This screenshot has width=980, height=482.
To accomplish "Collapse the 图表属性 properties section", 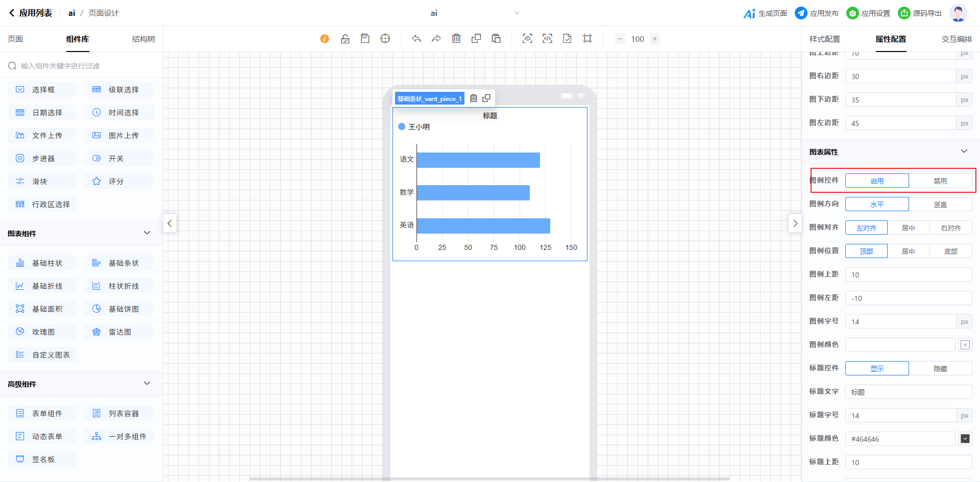I will pyautogui.click(x=964, y=151).
